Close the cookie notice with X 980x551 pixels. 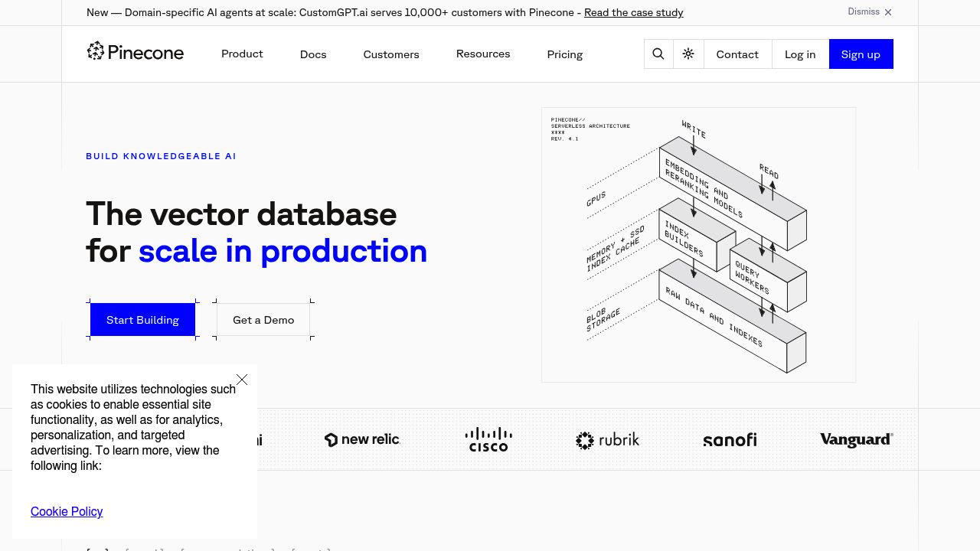point(242,380)
